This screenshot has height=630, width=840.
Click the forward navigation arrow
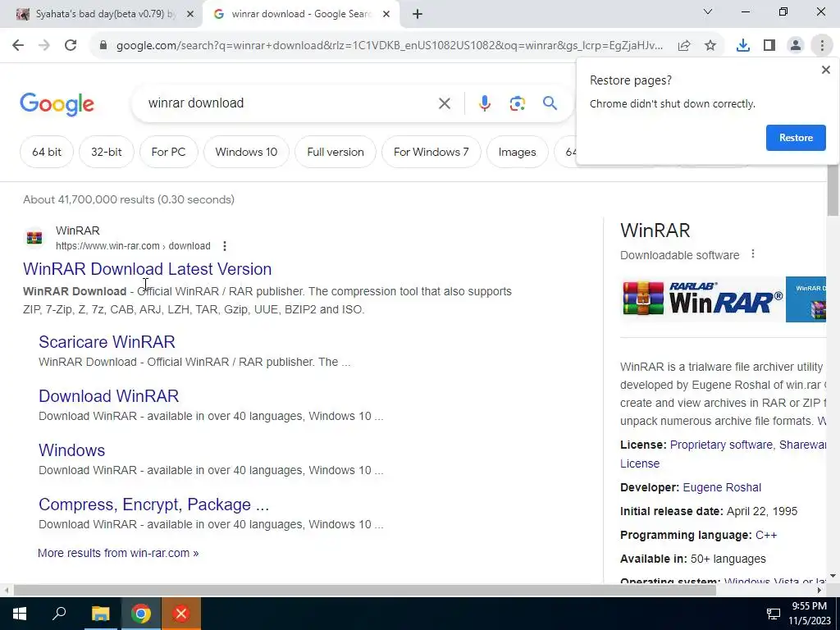(x=44, y=46)
